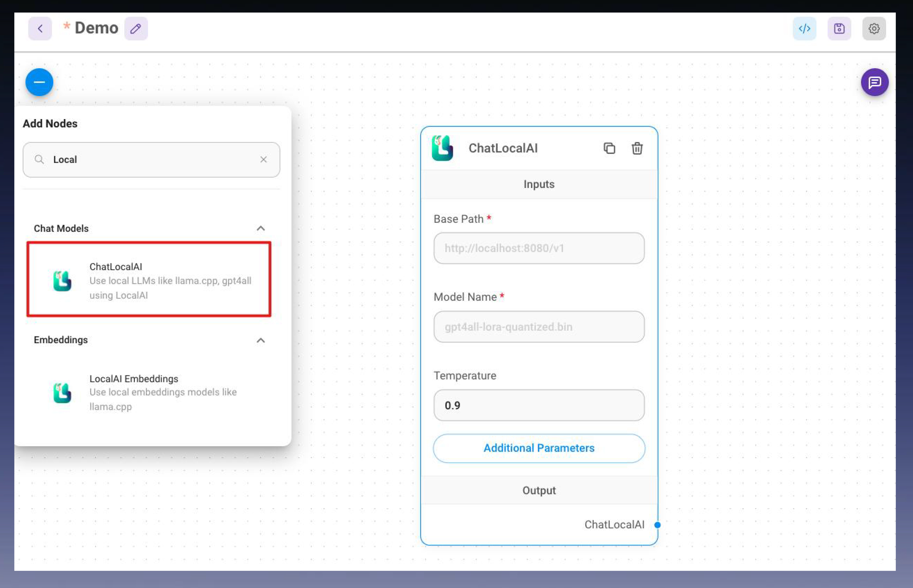Open the purple chat message bubble
The image size is (913, 588).
[874, 82]
